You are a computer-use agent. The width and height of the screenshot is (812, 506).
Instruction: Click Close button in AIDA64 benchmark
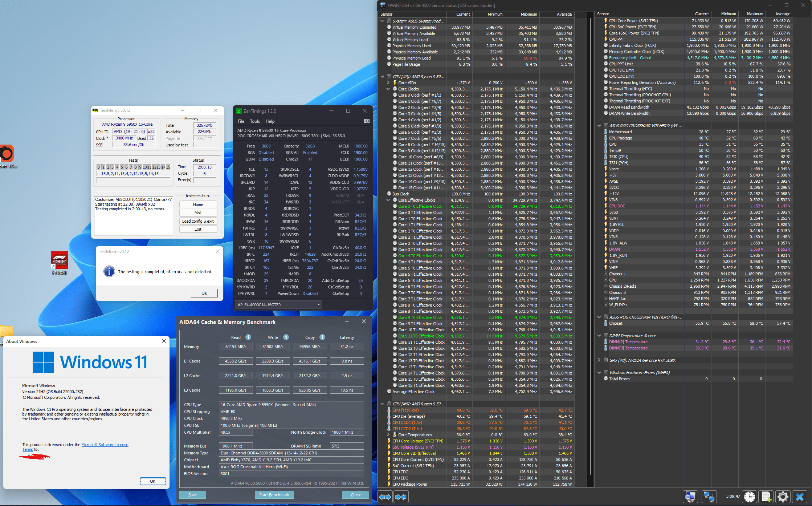(355, 495)
